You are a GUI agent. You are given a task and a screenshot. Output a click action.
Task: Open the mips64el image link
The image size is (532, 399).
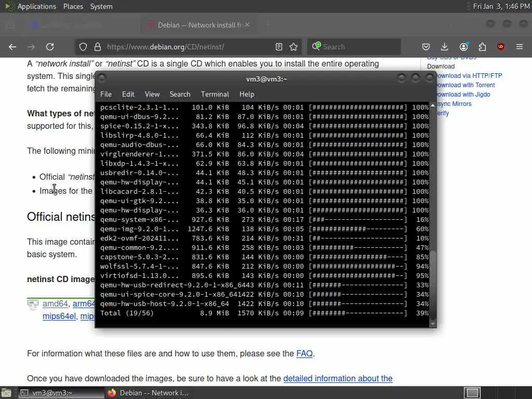[59, 316]
